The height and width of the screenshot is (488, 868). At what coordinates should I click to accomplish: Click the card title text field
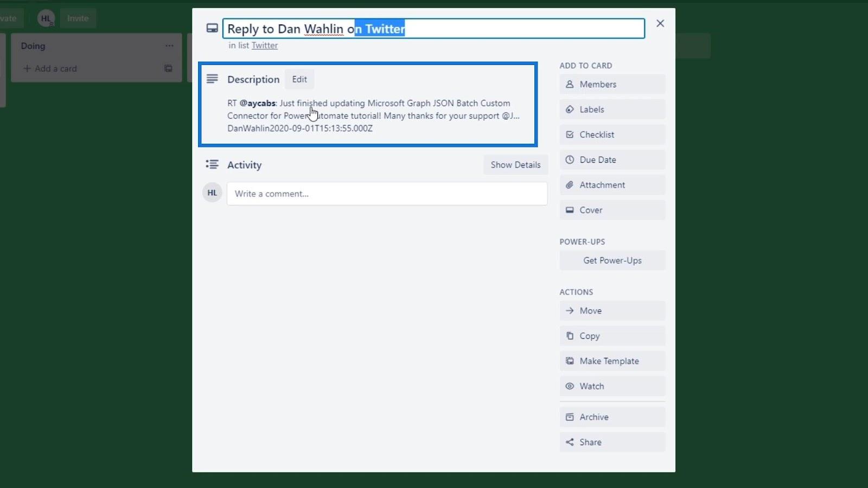point(433,29)
